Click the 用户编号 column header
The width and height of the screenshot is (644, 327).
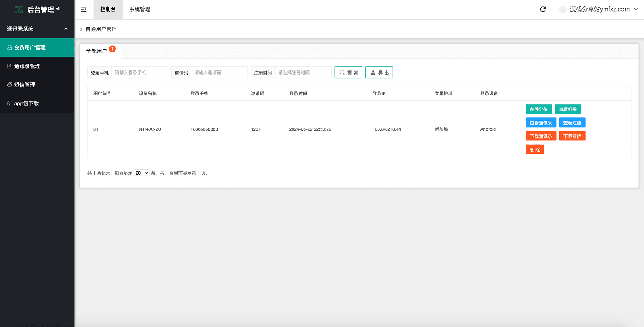[102, 93]
